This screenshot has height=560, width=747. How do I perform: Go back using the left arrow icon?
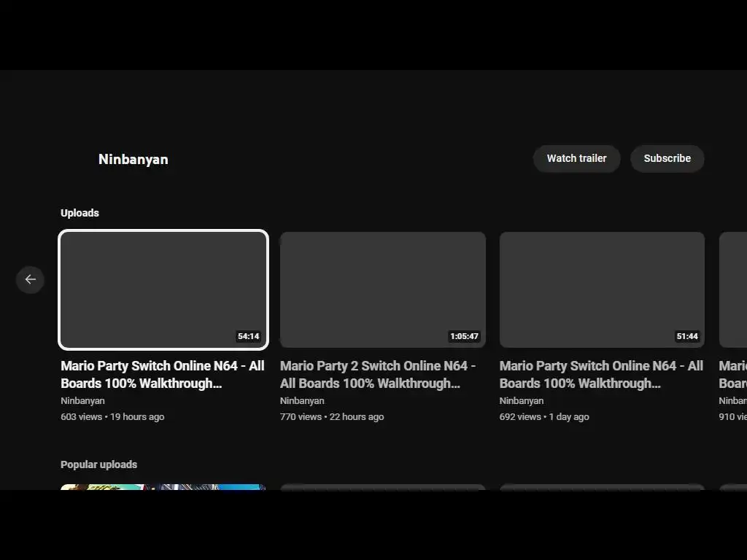pyautogui.click(x=30, y=279)
